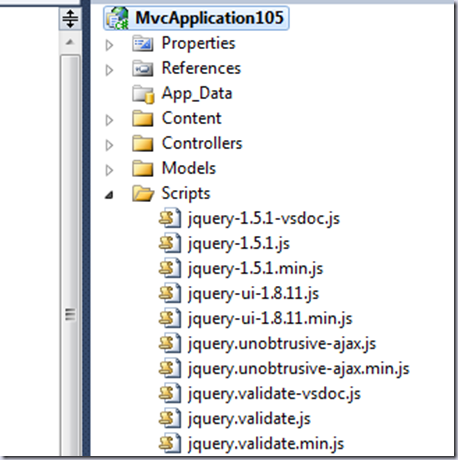Click the jquery-1.5.1-vsdoc.js file icon
458x460 pixels.
[170, 218]
